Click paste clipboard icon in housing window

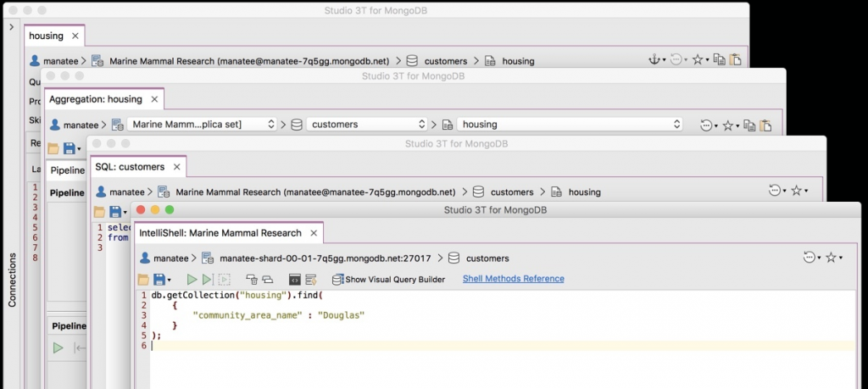735,60
